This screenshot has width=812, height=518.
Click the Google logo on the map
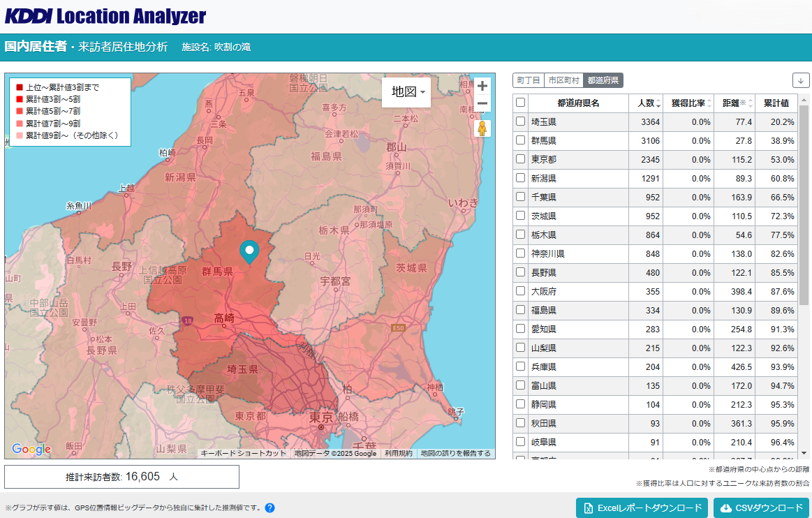click(x=31, y=450)
